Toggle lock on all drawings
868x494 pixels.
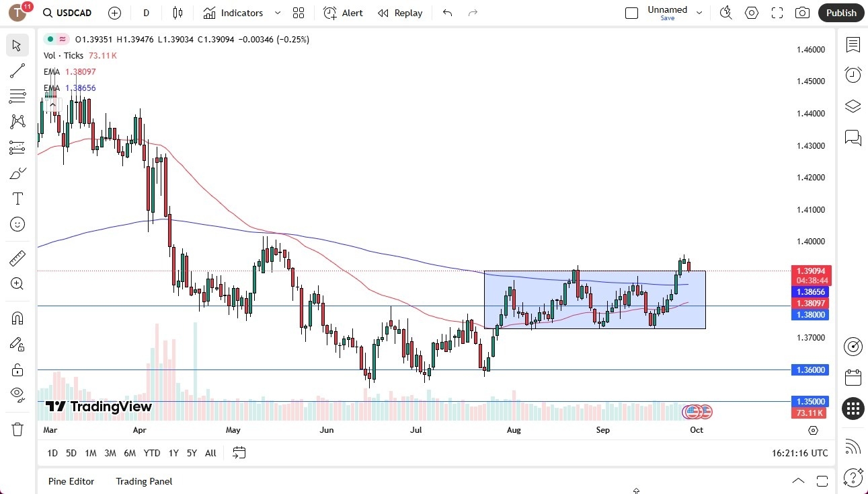click(x=17, y=368)
